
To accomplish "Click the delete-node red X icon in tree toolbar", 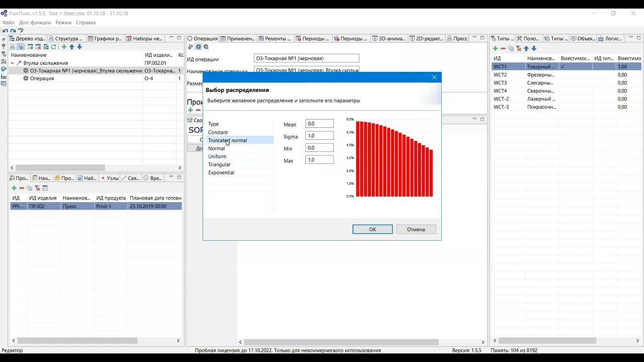I will (x=38, y=47).
